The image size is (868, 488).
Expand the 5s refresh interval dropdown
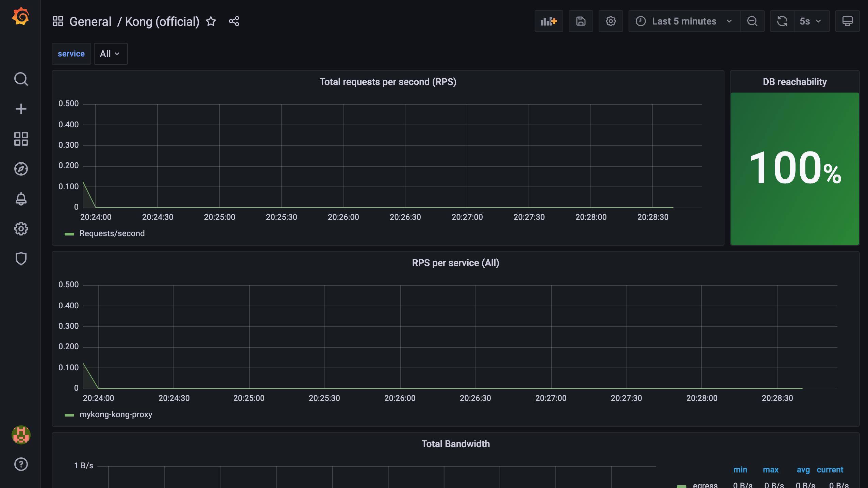point(811,21)
